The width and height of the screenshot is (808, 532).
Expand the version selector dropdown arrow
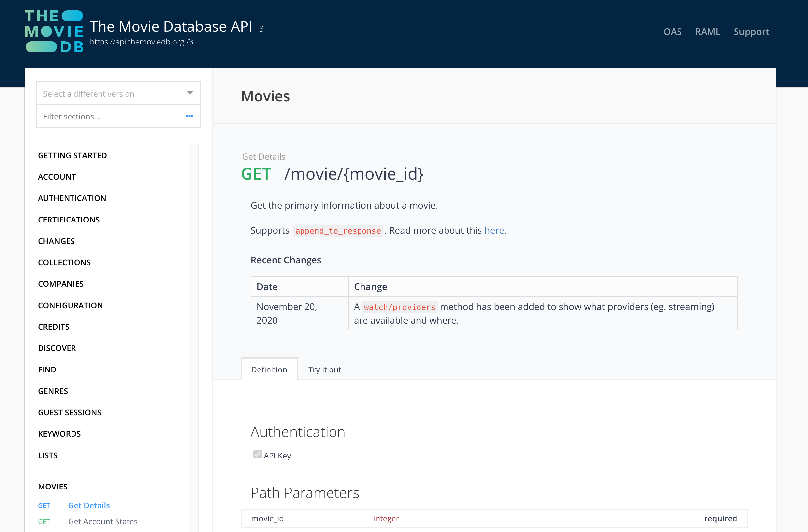pos(190,93)
